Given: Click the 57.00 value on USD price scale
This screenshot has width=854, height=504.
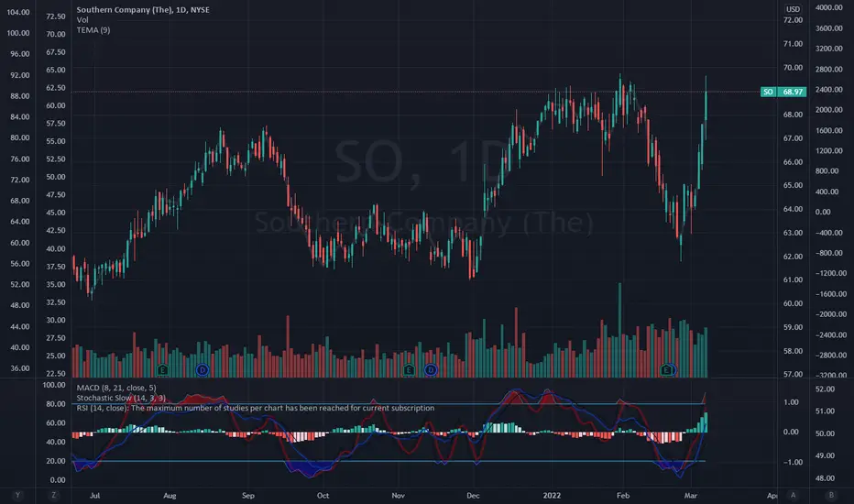Looking at the screenshot, I should click(793, 374).
